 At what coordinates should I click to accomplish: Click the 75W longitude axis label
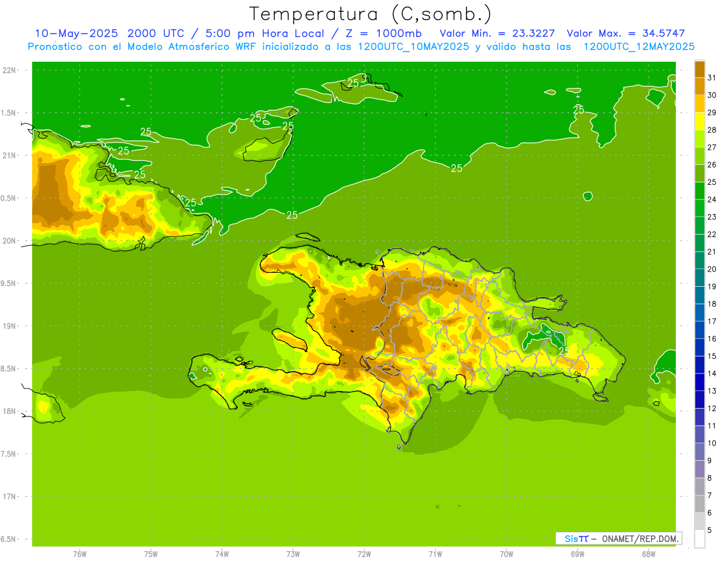151,554
